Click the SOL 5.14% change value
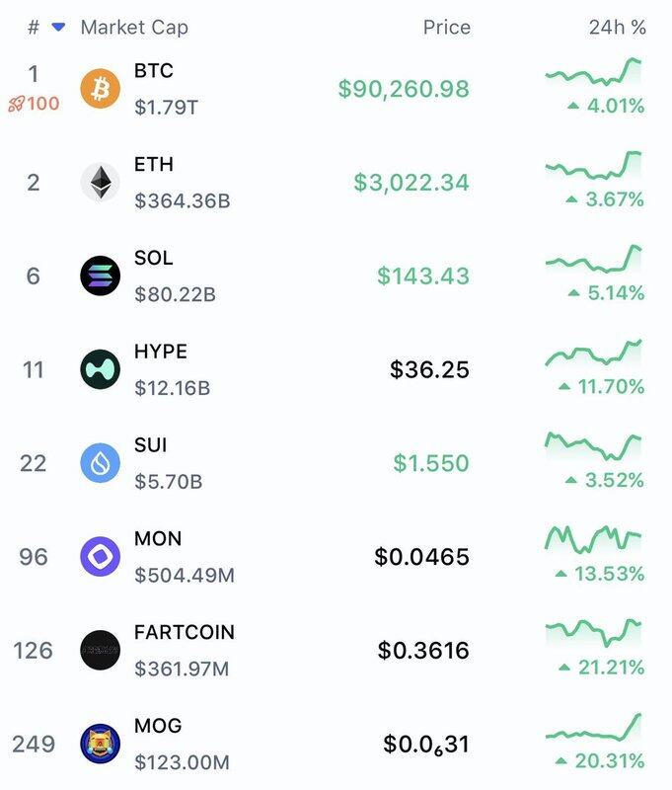This screenshot has width=672, height=790. (609, 293)
